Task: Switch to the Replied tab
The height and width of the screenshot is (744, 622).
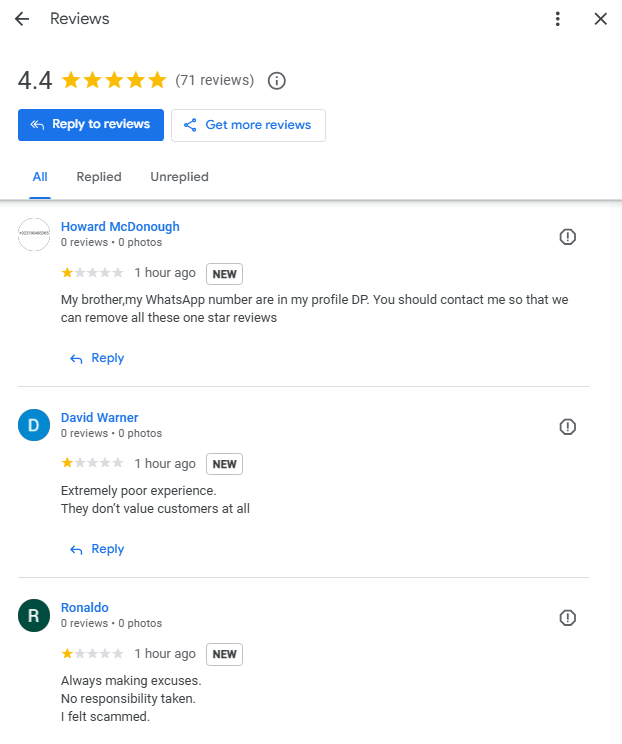Action: pos(99,177)
